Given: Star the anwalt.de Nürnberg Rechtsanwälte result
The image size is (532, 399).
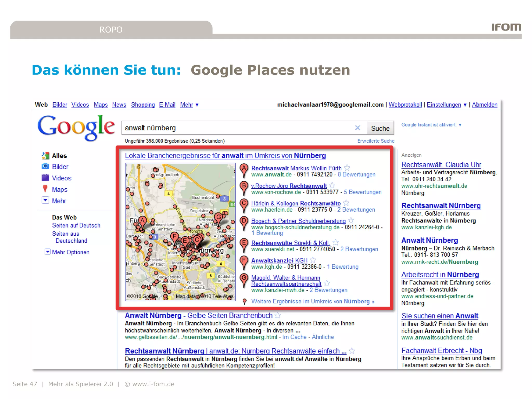Looking at the screenshot, I should coord(352,351).
